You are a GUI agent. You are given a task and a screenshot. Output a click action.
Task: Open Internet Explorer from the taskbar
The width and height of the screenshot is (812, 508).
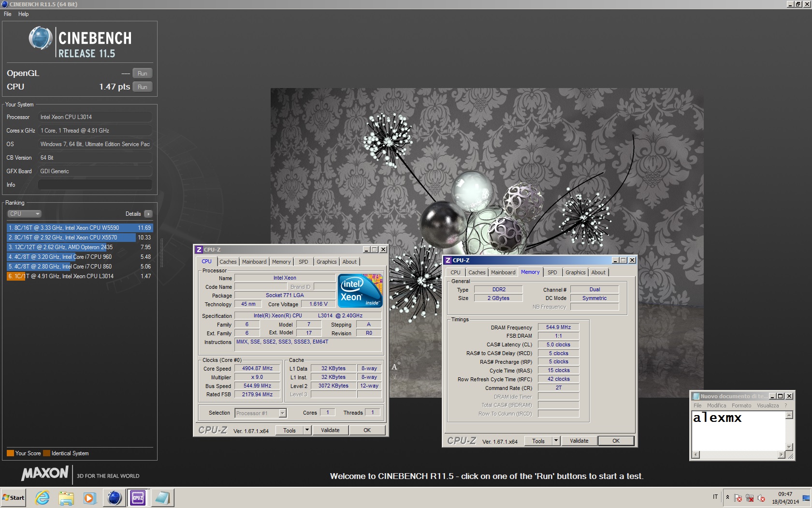point(43,497)
